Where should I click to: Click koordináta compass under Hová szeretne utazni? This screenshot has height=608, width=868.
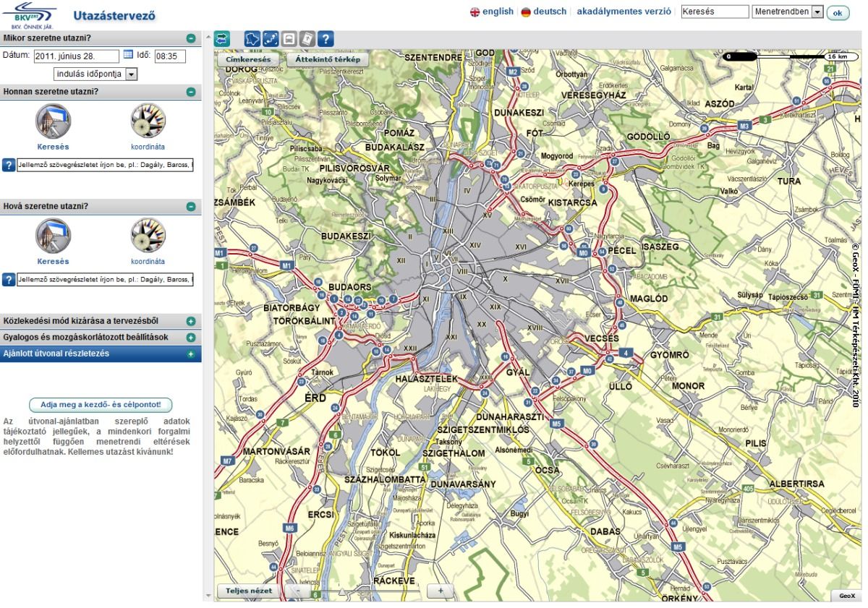(148, 236)
